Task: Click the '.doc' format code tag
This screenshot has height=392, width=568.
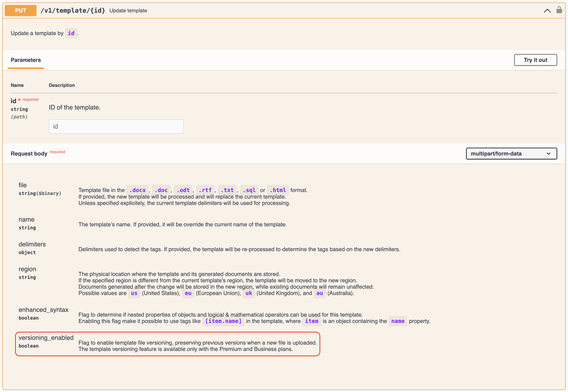Action: click(161, 190)
